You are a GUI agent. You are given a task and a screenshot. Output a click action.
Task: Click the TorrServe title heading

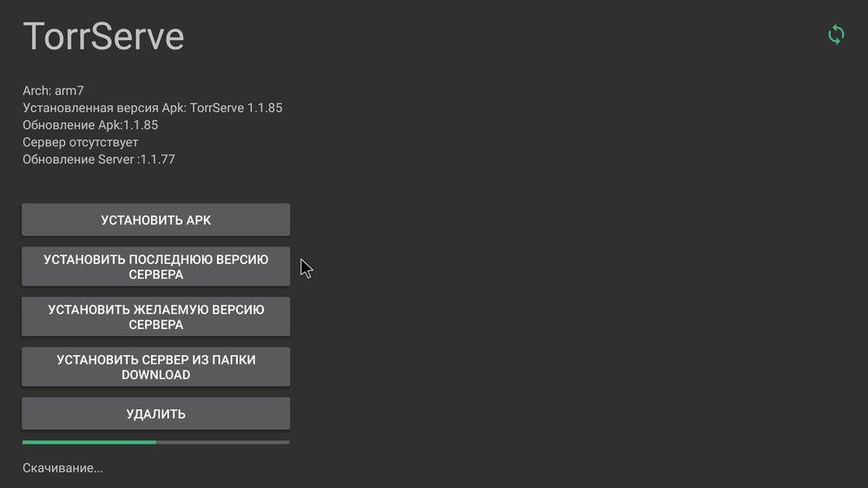coord(103,37)
